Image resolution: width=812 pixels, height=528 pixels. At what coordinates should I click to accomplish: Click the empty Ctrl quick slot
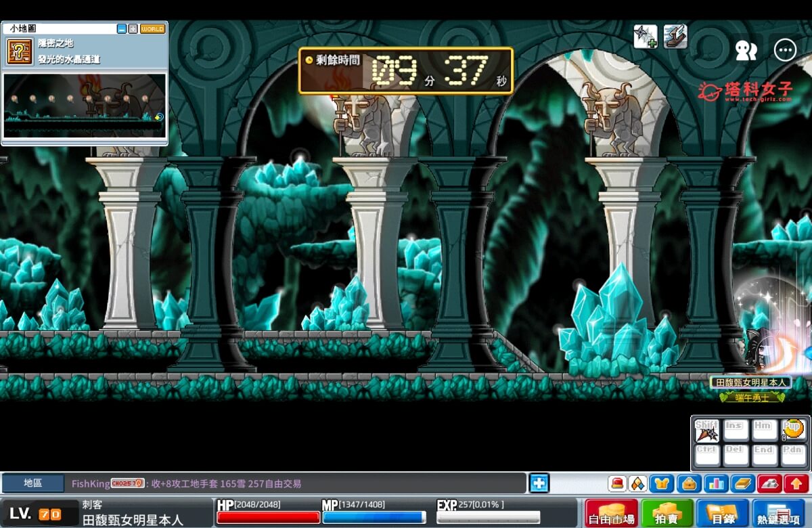coord(706,455)
